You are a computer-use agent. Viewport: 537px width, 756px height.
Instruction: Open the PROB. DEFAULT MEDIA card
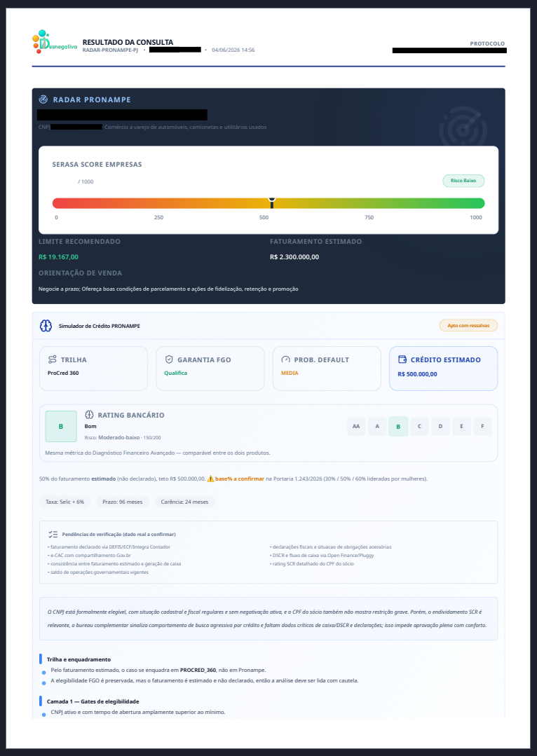327,369
